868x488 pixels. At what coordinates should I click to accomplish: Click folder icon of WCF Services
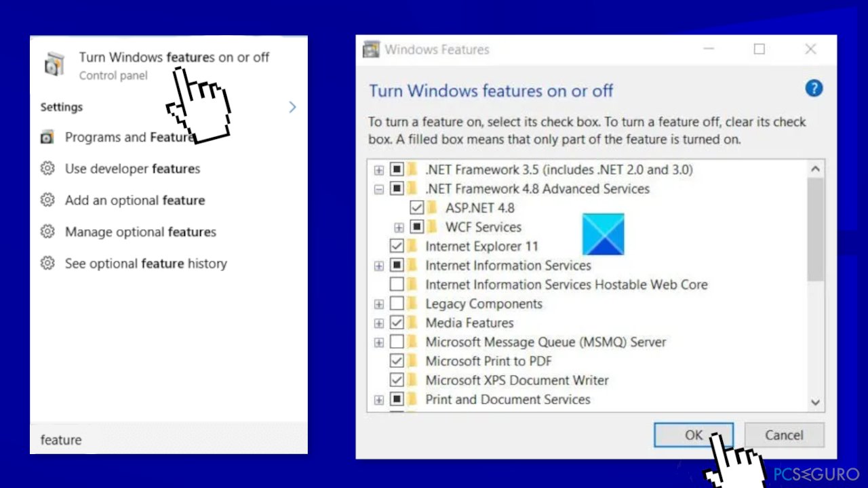(x=432, y=226)
